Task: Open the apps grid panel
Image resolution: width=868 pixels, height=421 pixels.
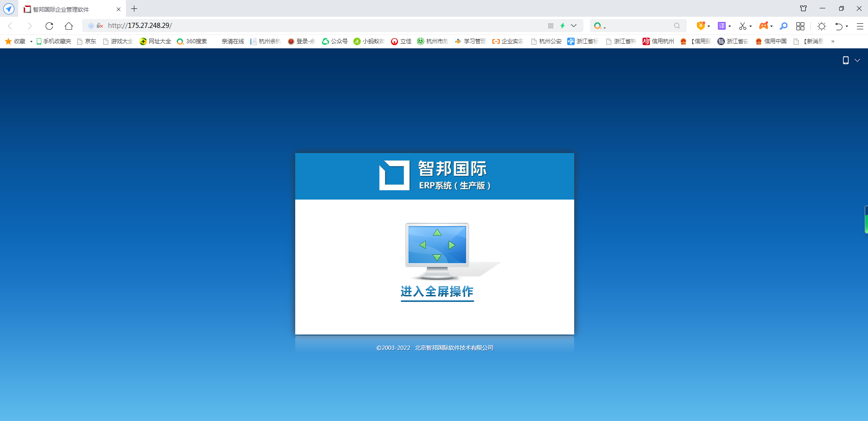Action: pos(801,26)
